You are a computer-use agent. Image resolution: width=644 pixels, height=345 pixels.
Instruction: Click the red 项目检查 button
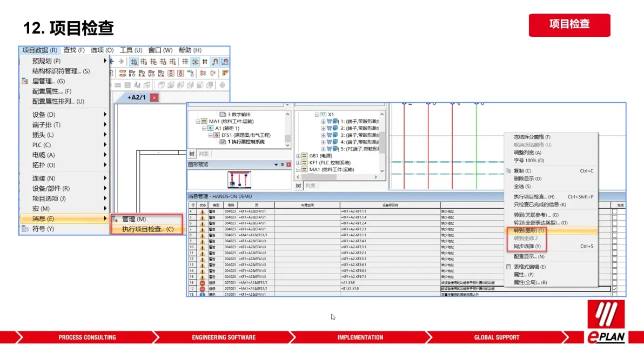coord(569,25)
